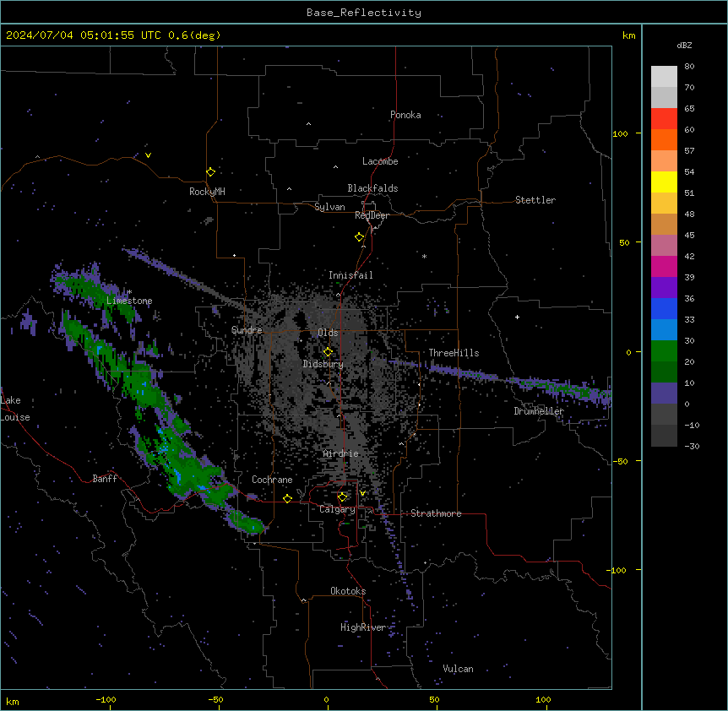Click the yellow diamond marker southeast of Cochrane
This screenshot has height=711, width=728.
(x=287, y=498)
